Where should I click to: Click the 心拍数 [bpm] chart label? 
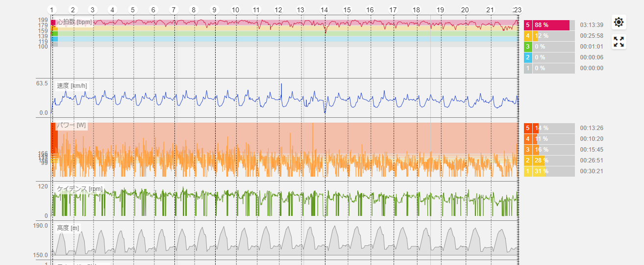74,22
